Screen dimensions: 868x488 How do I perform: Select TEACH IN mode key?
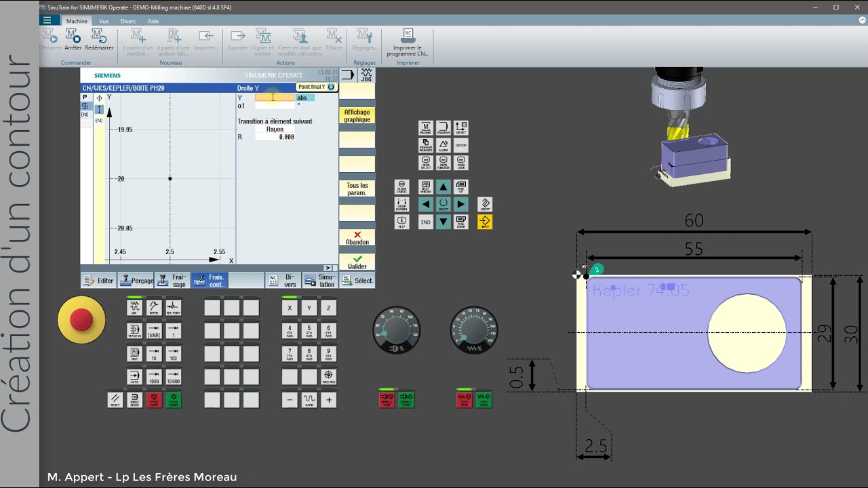134,331
